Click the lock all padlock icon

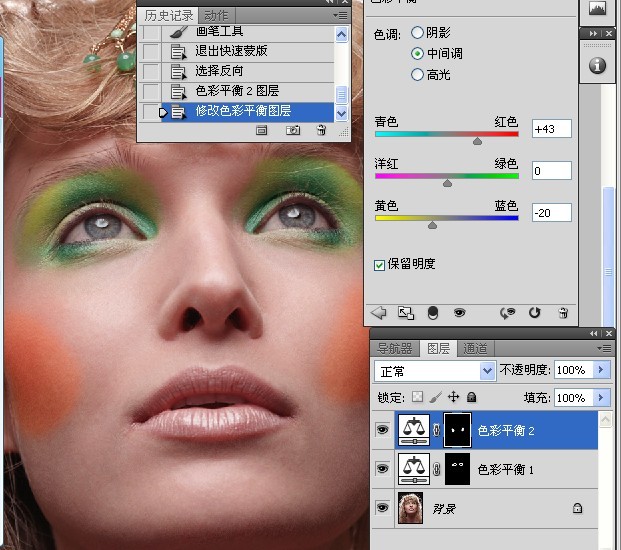coord(471,397)
